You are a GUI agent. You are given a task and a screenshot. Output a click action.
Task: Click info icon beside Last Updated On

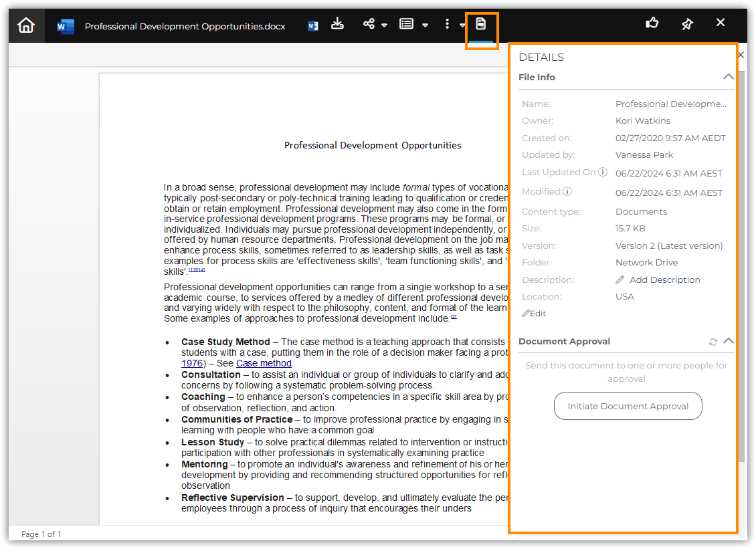[603, 173]
